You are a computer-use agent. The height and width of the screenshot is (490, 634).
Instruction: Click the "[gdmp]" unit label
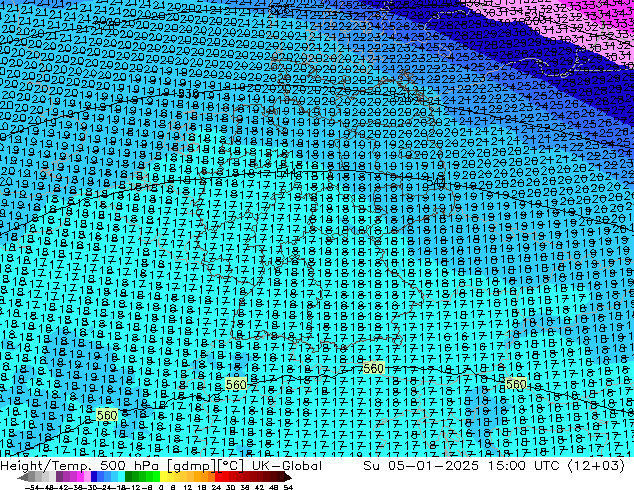[192, 466]
